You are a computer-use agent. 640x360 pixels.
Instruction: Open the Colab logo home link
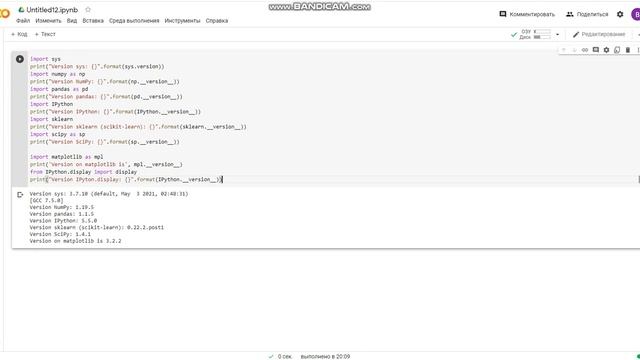[4, 13]
